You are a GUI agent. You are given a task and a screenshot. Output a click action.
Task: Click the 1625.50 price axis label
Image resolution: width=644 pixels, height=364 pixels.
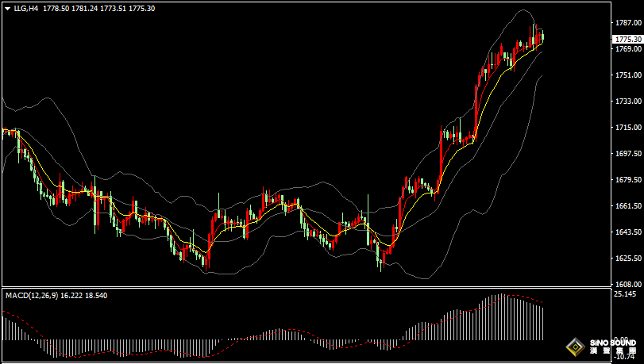[x=627, y=259]
